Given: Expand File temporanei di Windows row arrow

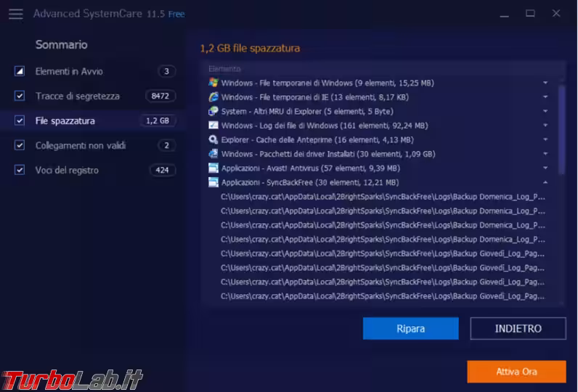Looking at the screenshot, I should click(545, 83).
